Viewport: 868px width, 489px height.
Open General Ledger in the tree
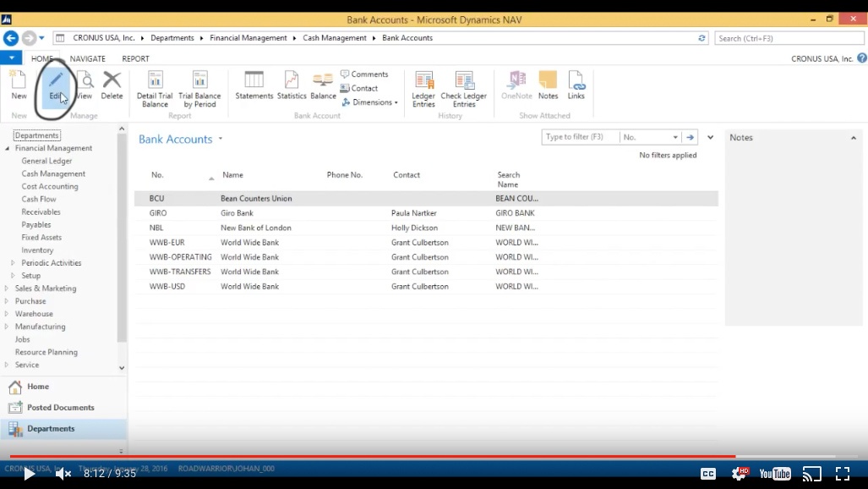click(x=46, y=161)
